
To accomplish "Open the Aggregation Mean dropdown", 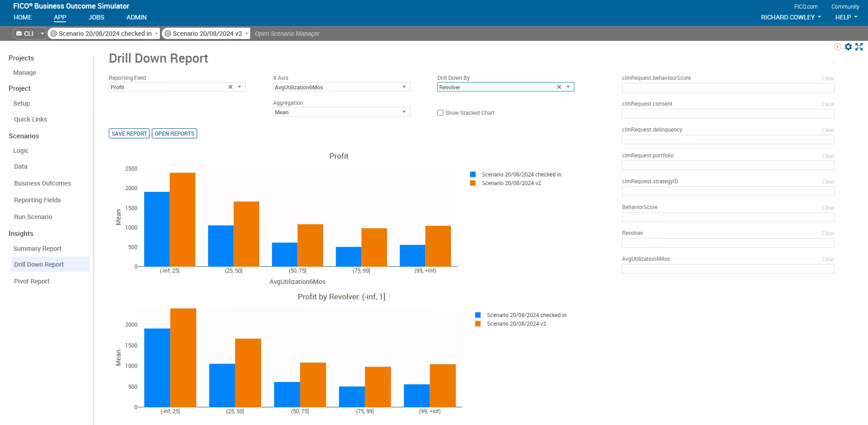I will (x=404, y=112).
